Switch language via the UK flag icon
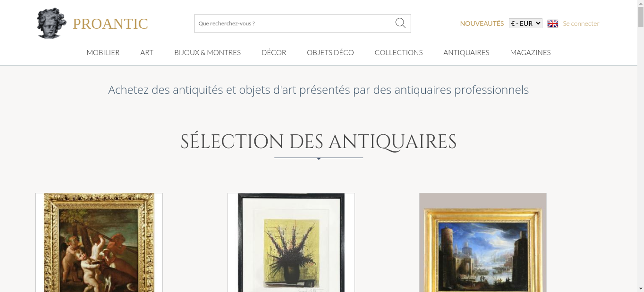The height and width of the screenshot is (292, 644). point(553,23)
